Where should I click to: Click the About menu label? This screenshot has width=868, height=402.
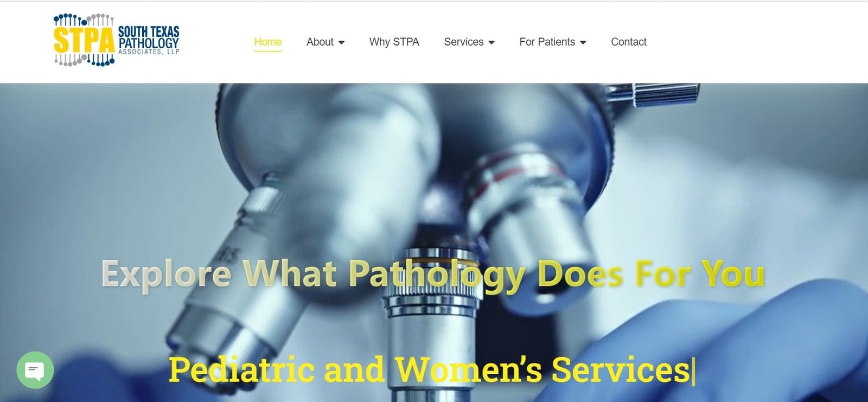[x=320, y=42]
